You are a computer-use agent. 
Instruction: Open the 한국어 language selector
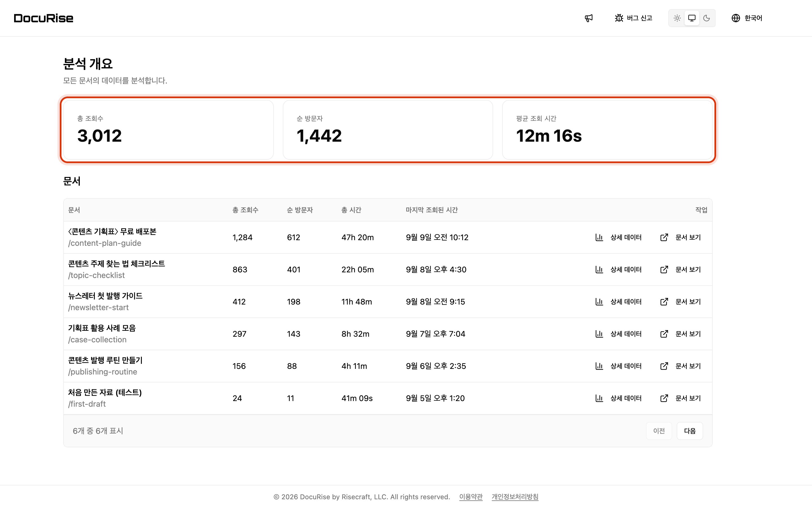pos(747,18)
